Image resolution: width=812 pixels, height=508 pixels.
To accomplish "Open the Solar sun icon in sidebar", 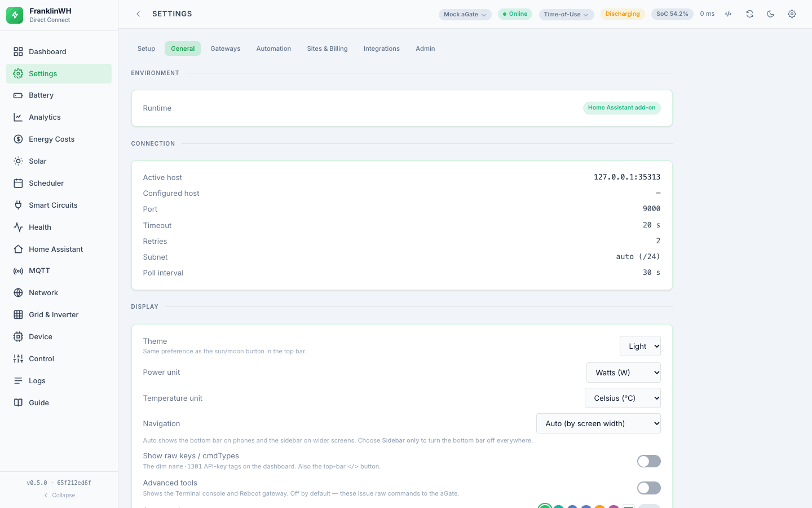I will click(x=18, y=161).
